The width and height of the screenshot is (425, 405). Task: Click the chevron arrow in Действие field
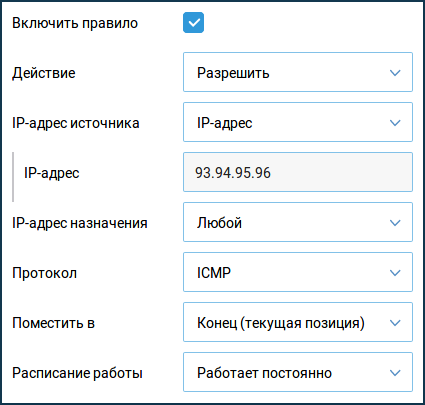[395, 73]
